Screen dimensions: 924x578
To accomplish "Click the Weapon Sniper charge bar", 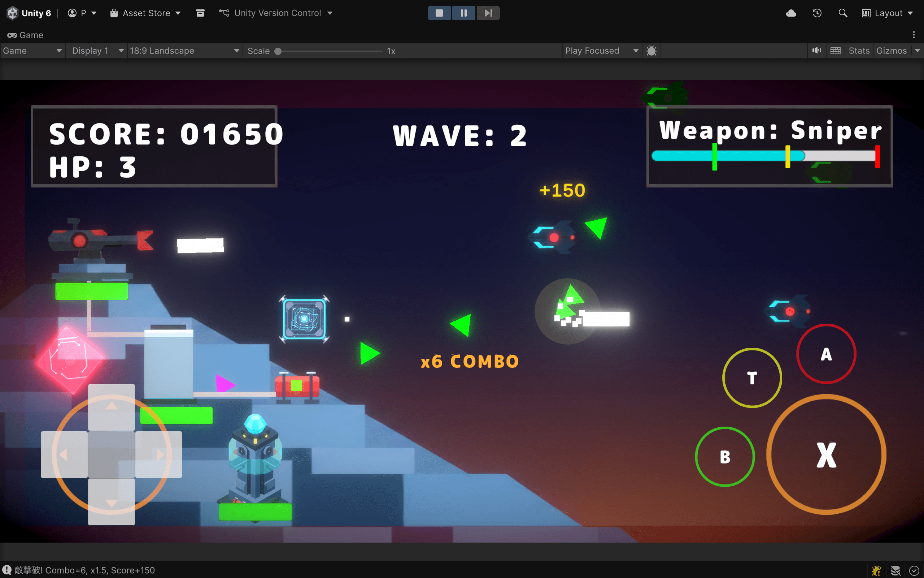I will [765, 156].
